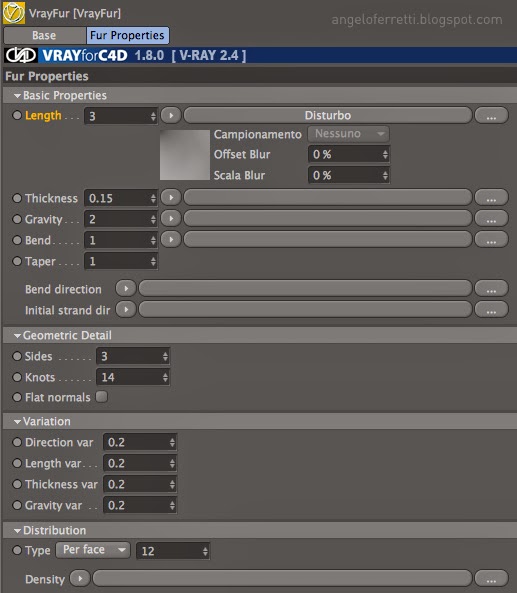Screen dimensions: 517x593
Task: Click the empty Density texture slot
Action: click(283, 579)
